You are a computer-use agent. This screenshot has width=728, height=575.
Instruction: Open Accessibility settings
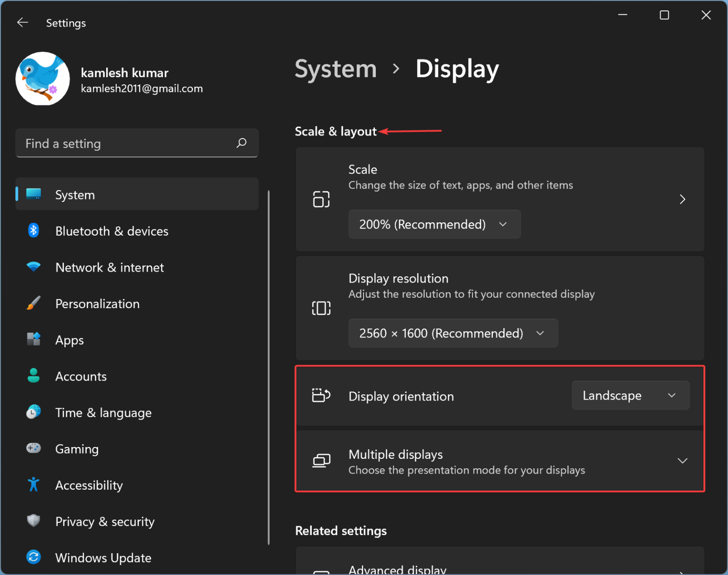click(x=89, y=485)
